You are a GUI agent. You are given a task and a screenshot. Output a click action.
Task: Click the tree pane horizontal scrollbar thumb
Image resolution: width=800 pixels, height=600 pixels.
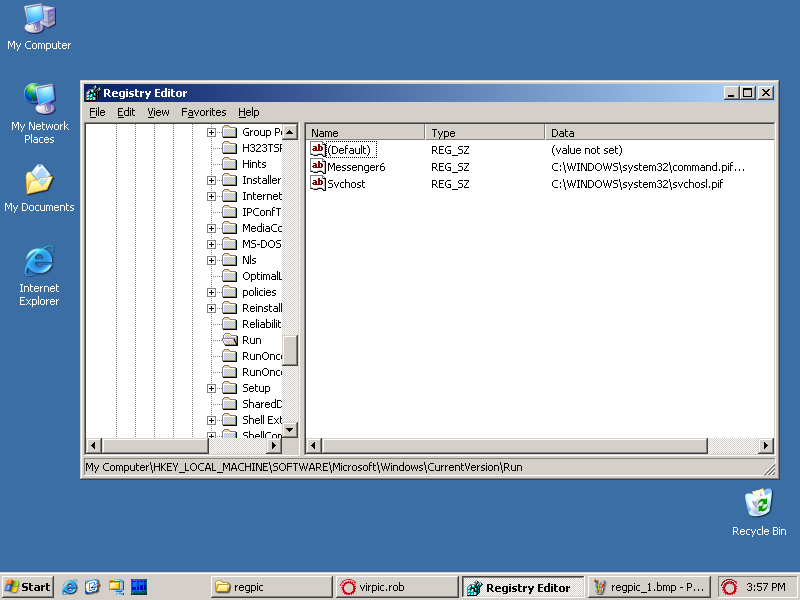coord(155,445)
